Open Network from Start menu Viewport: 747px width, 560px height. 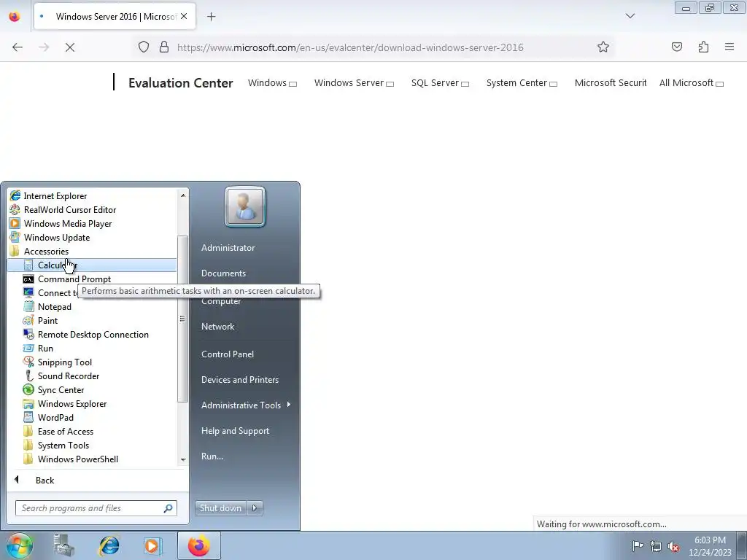[217, 327]
